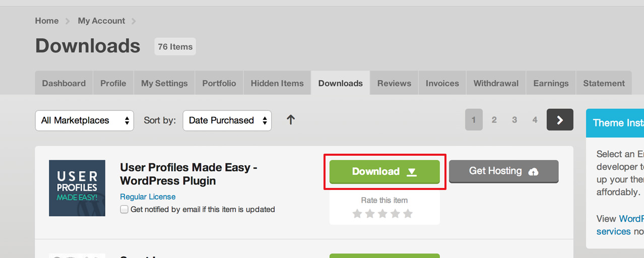644x258 pixels.
Task: Jump to page 3 of the downloads
Action: (514, 120)
